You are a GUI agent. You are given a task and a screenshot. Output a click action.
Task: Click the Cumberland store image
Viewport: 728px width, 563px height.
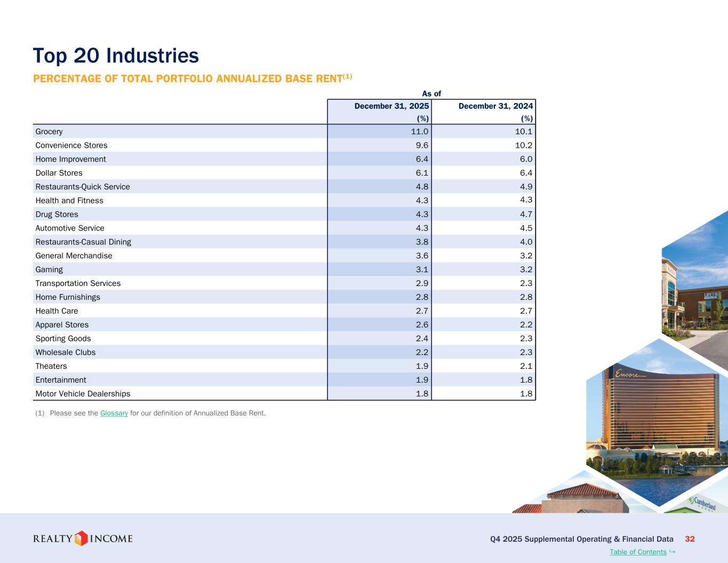click(x=702, y=504)
